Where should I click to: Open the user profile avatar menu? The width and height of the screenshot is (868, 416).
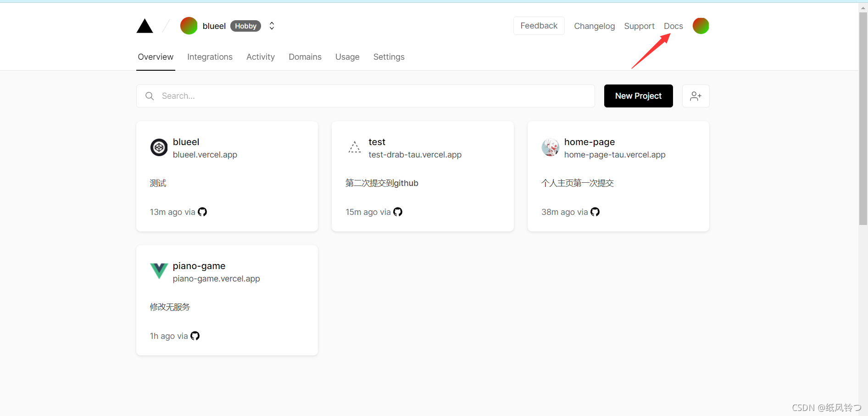[x=701, y=26]
